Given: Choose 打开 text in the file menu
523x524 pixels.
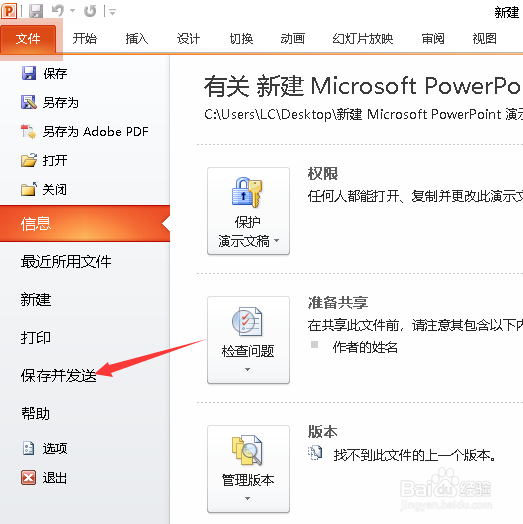Looking at the screenshot, I should (x=55, y=161).
